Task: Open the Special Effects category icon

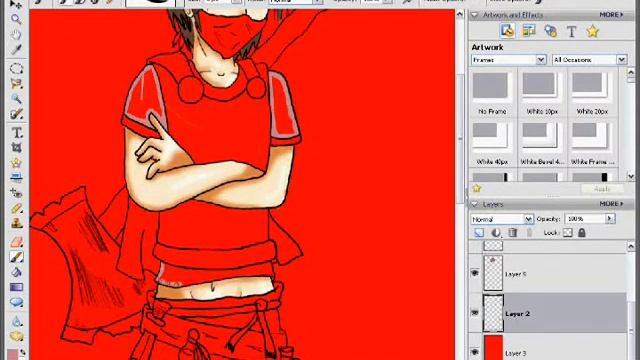Action: [550, 31]
